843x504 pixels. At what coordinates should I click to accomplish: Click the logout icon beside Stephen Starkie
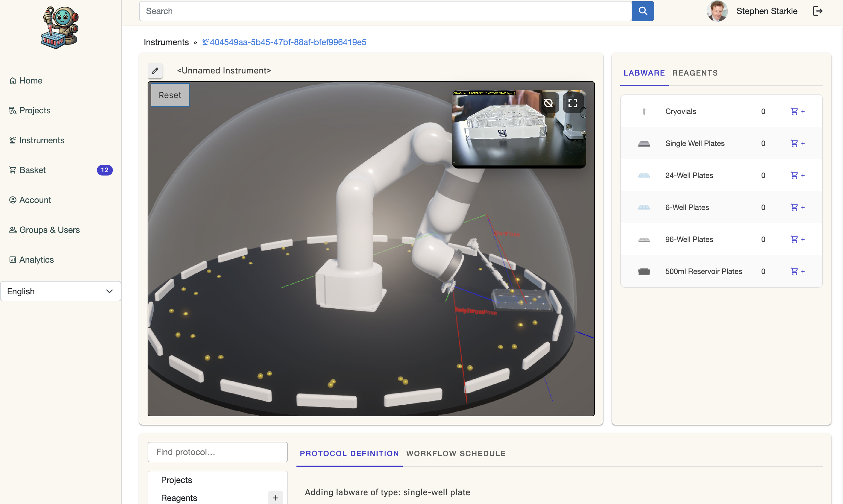[x=817, y=11]
